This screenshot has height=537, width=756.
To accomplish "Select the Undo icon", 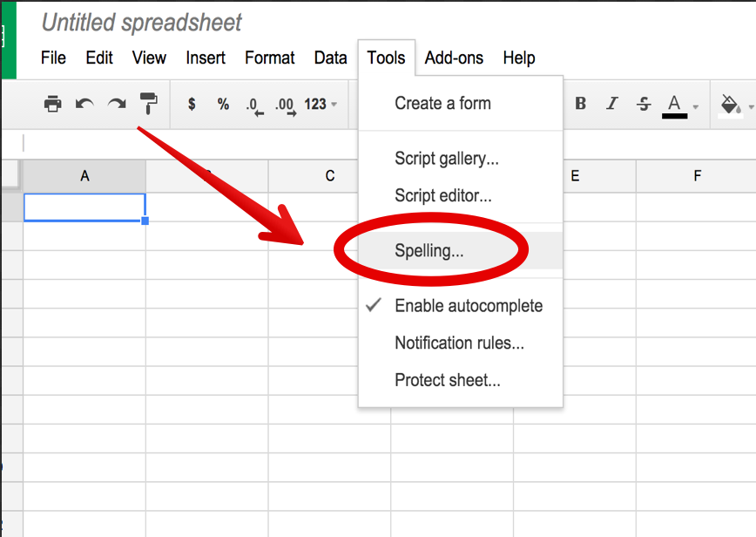I will point(85,103).
